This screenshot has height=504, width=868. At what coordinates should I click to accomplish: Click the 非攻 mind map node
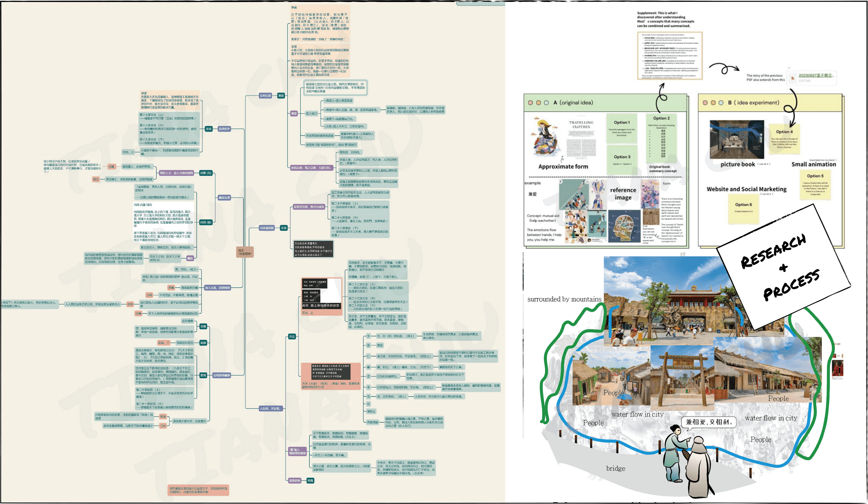coord(209,129)
